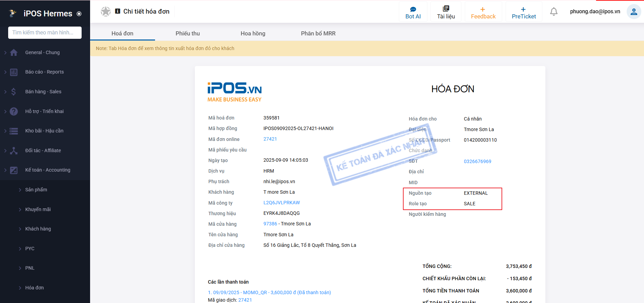Viewport: 644px width, 303px height.
Task: Click the Chi tiết hóa đơn page title
Action: [146, 12]
